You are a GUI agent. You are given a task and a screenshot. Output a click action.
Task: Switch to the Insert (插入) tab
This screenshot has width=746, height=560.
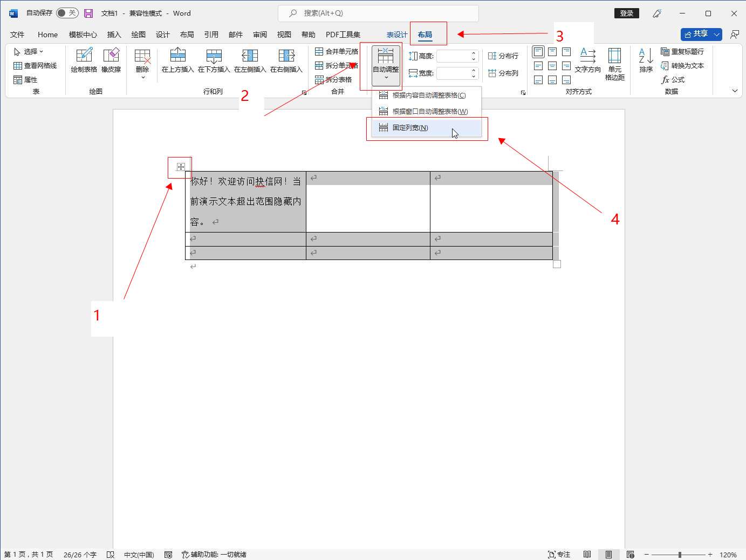click(x=114, y=35)
